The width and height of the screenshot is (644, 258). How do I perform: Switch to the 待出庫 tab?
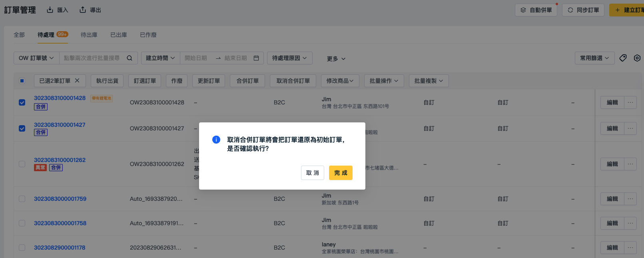[x=89, y=35]
